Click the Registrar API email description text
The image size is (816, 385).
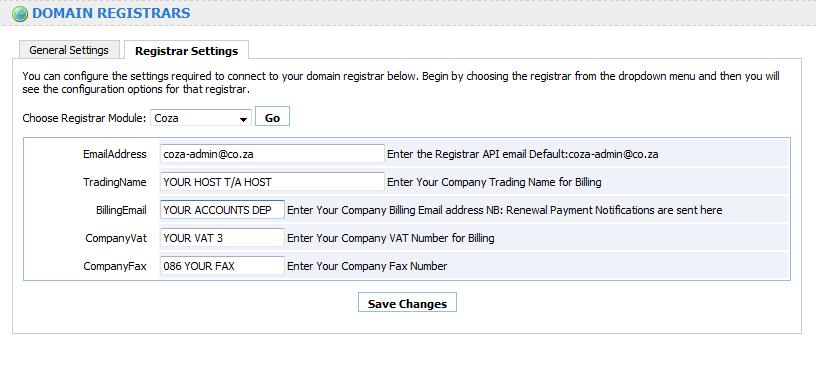[x=522, y=154]
